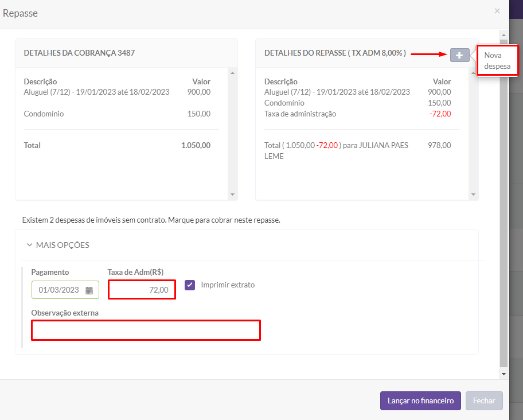Image resolution: width=523 pixels, height=420 pixels.
Task: Open the calendar picker in Pagamento field
Action: point(89,290)
